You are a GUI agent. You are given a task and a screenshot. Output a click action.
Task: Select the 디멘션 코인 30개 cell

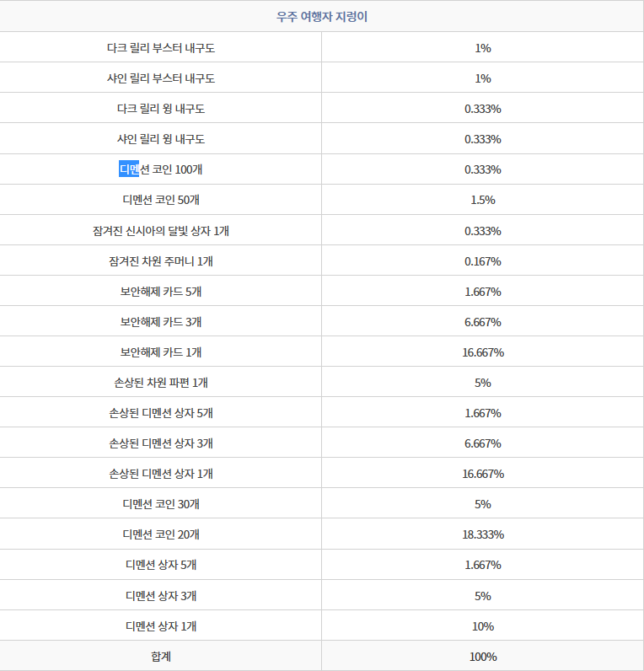161,504
